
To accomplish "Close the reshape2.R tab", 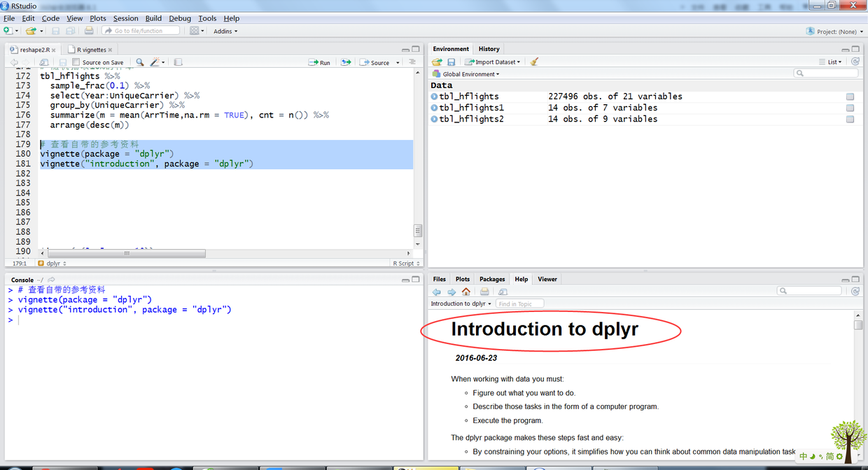I will click(54, 50).
